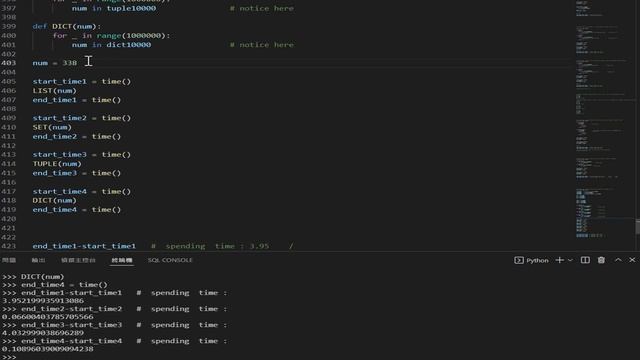640x360 pixels.
Task: Click line number 403 in the gutter
Action: click(x=9, y=63)
